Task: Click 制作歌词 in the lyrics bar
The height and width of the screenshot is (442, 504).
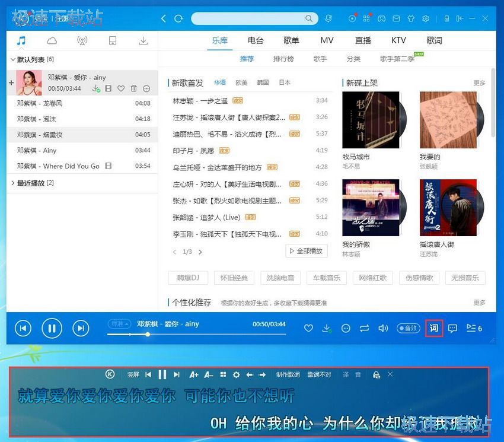Action: coord(288,375)
